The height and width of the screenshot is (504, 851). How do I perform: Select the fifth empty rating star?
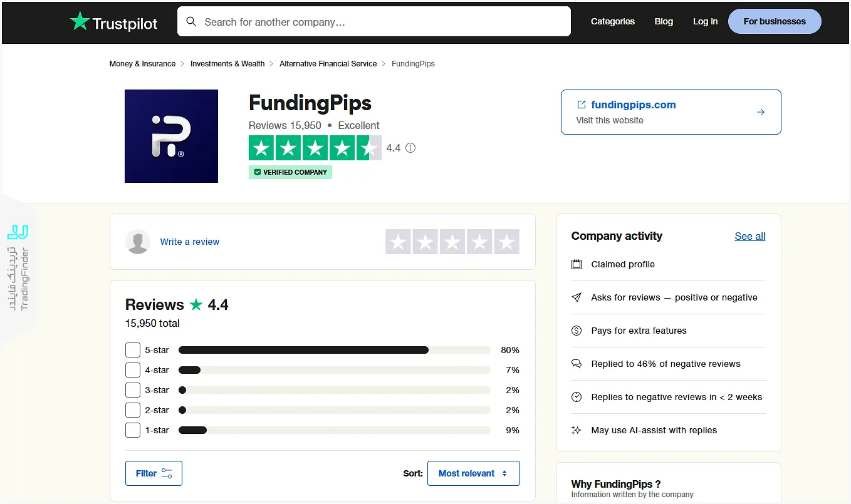click(506, 242)
